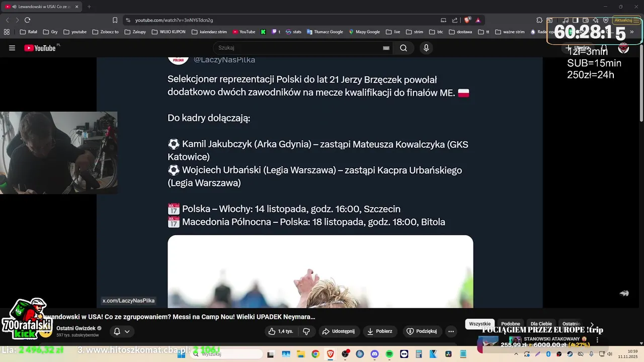Open Kick bookmark green K icon
This screenshot has width=644, height=362.
point(263,32)
